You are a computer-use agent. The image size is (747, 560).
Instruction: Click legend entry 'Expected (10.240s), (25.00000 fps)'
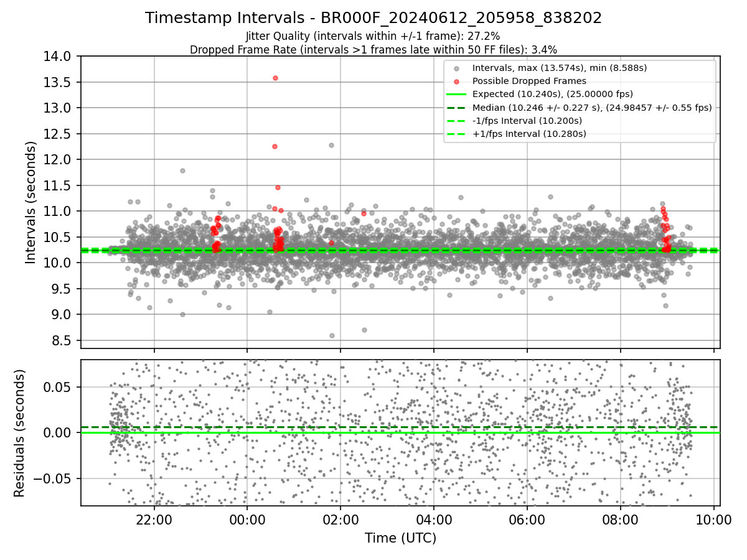(x=552, y=94)
